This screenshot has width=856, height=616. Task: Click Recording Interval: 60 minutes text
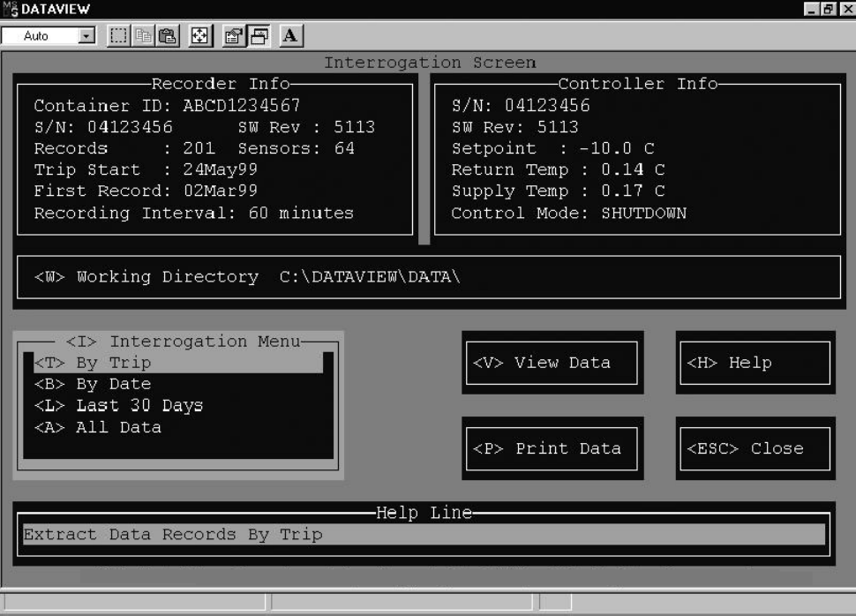pos(194,213)
